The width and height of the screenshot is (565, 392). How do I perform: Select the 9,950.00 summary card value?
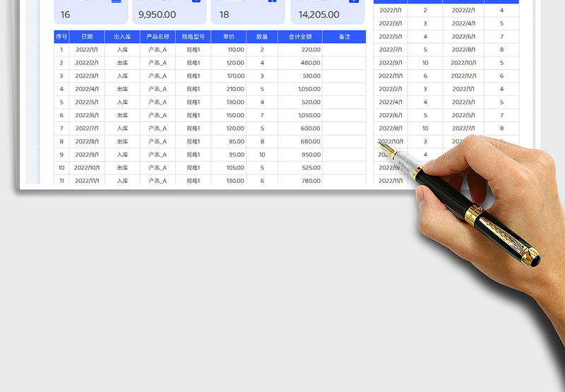157,14
